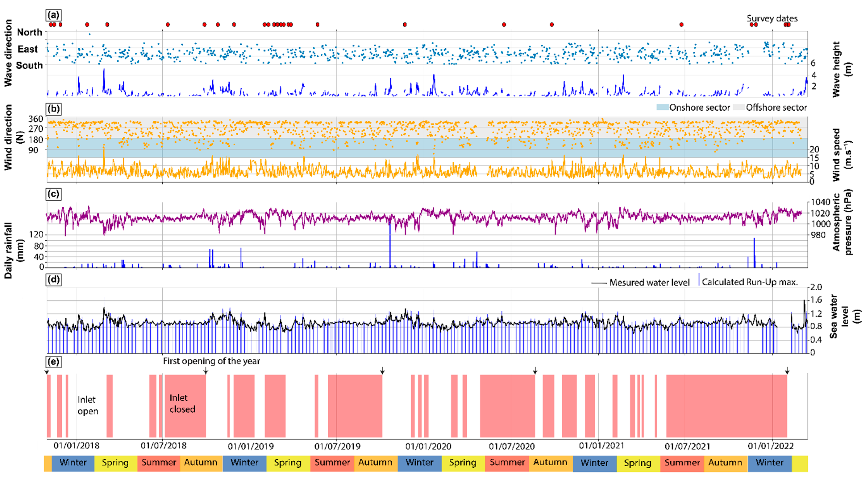Click the panel (e) label box
The image size is (868, 483).
(x=54, y=362)
